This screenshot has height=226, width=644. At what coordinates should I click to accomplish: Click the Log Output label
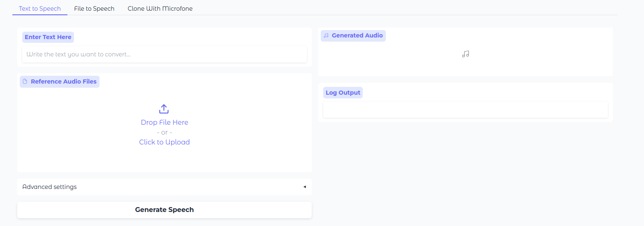click(x=343, y=93)
